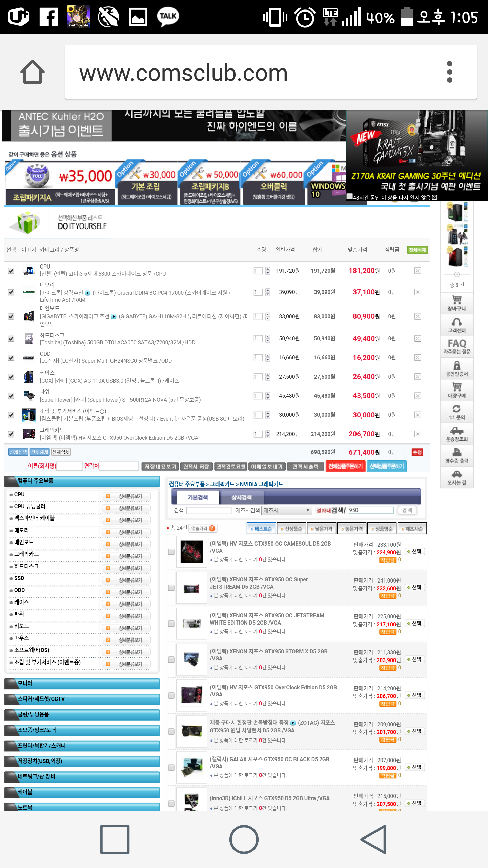Sort products by 제조사순
488x868 pixels.
click(x=412, y=529)
